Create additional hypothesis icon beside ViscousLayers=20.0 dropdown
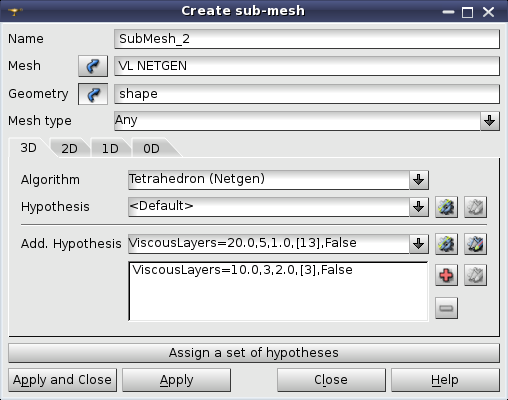 coord(446,244)
